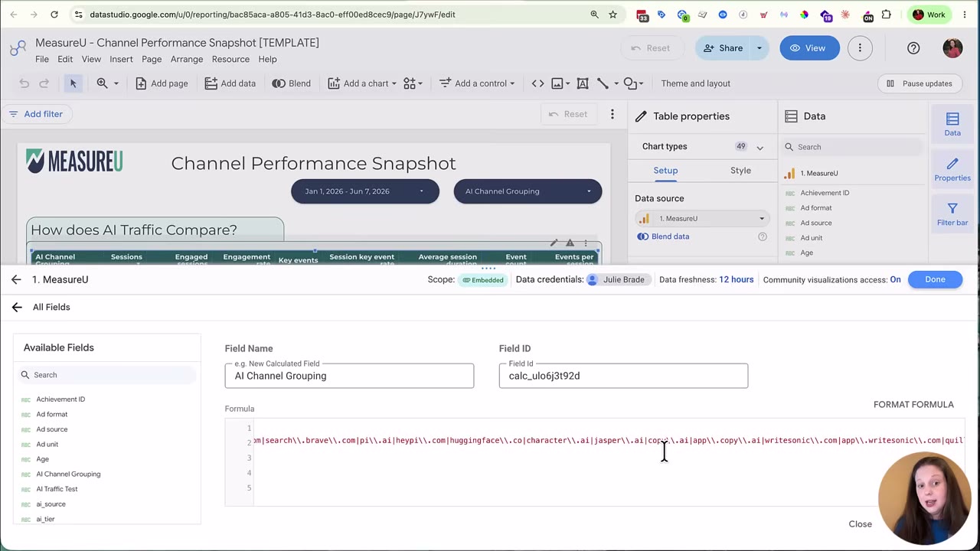Open the filter bar three-dot menu
This screenshot has height=551, width=980.
(612, 114)
